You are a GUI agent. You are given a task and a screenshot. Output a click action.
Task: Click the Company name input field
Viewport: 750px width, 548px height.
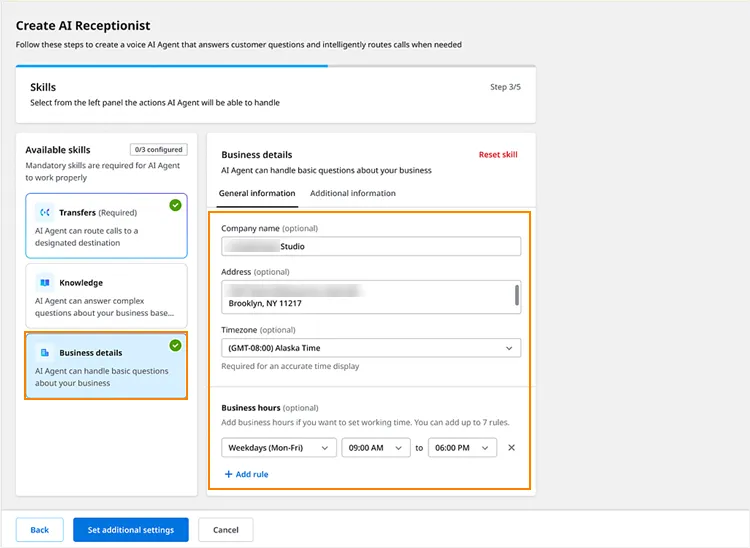click(371, 246)
